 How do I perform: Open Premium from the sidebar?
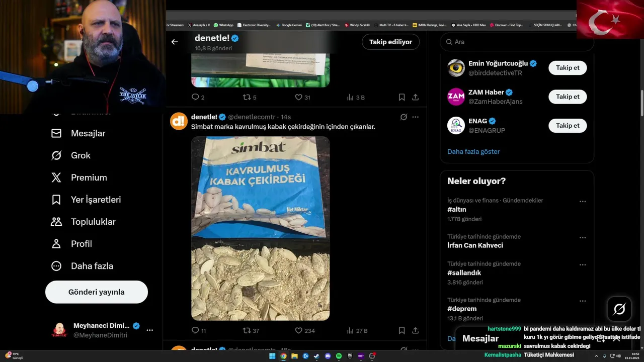pyautogui.click(x=79, y=177)
